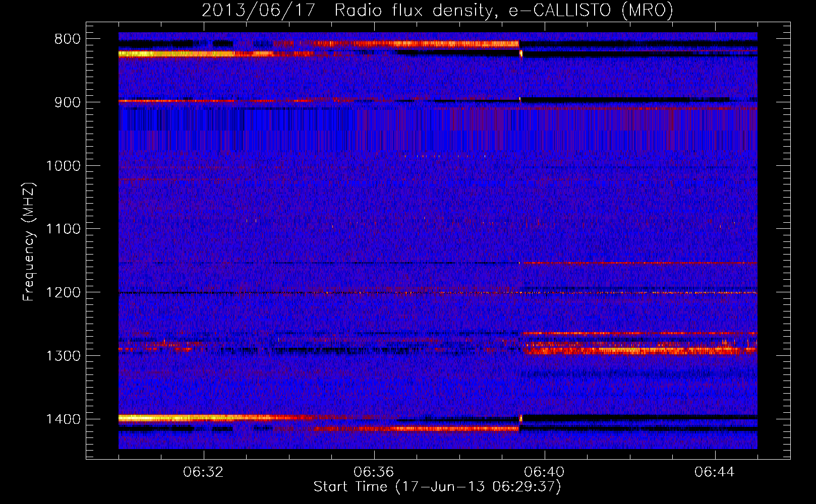
Task: Click the 800 frequency tick label
Action: point(68,39)
